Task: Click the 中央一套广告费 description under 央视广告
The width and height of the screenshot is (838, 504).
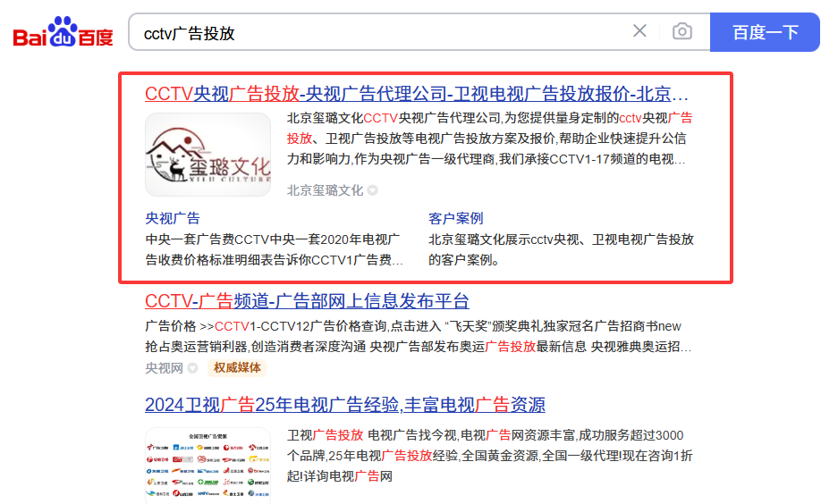Action: [273, 249]
